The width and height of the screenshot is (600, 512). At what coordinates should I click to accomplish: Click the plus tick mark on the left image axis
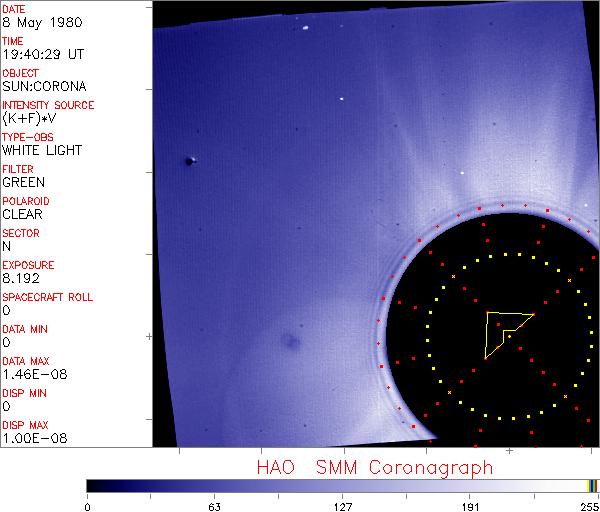[x=149, y=335]
